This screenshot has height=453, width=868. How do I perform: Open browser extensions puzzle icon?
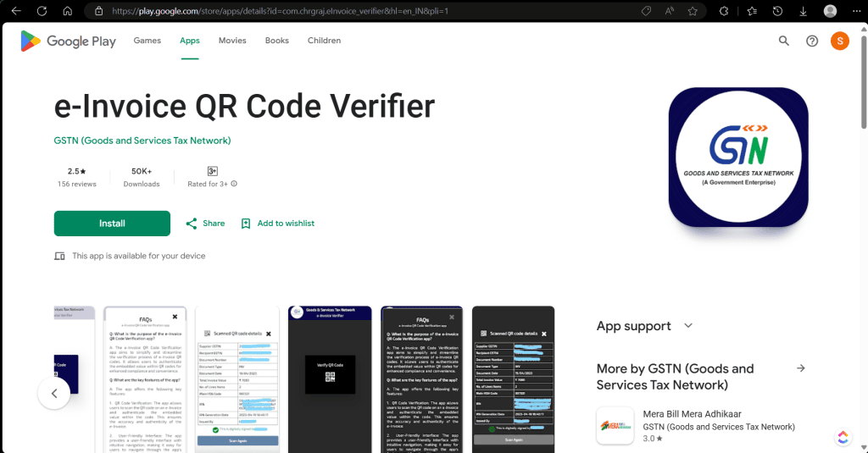click(724, 11)
